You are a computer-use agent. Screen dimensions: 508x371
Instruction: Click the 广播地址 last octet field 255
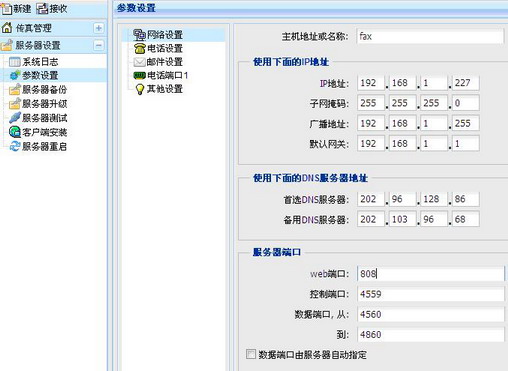pos(465,123)
